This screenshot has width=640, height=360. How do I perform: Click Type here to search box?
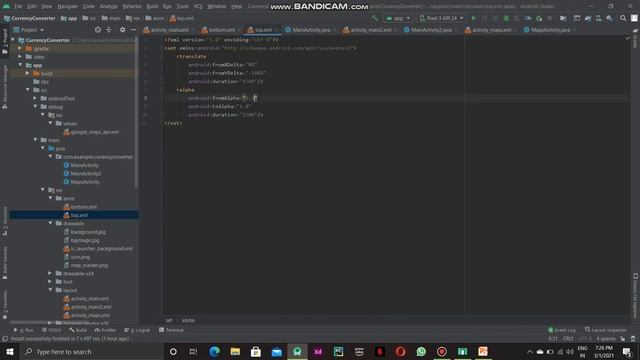92,351
